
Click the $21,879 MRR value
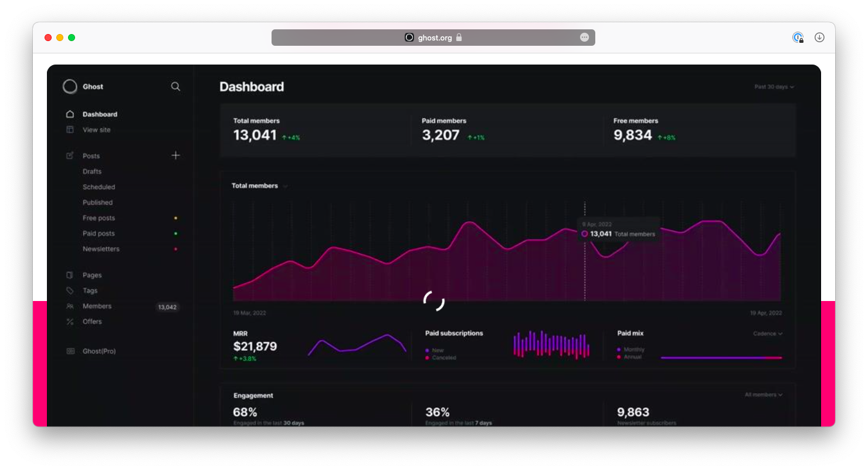tap(255, 346)
